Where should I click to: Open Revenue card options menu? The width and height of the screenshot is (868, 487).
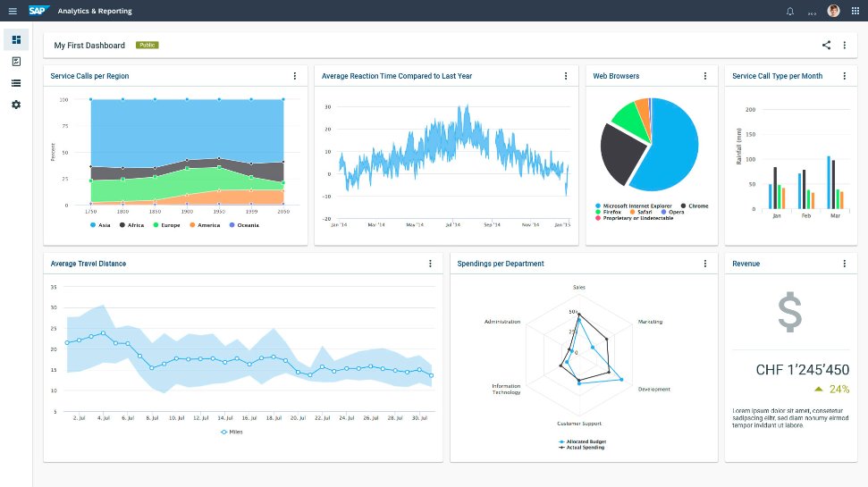click(845, 264)
